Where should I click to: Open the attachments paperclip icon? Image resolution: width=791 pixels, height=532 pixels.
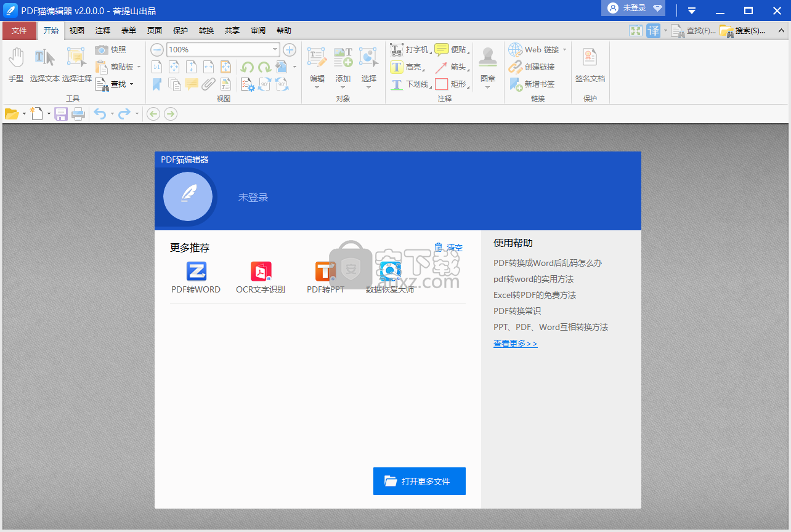209,84
